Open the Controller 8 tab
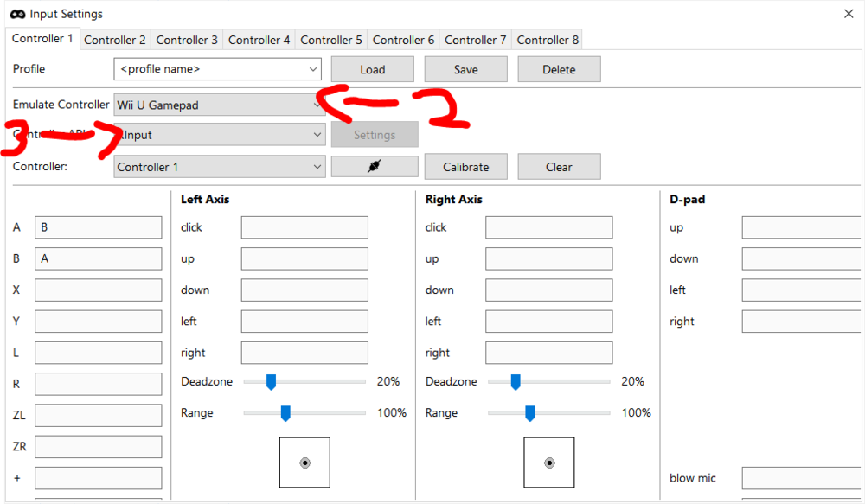Image resolution: width=865 pixels, height=504 pixels. [548, 40]
